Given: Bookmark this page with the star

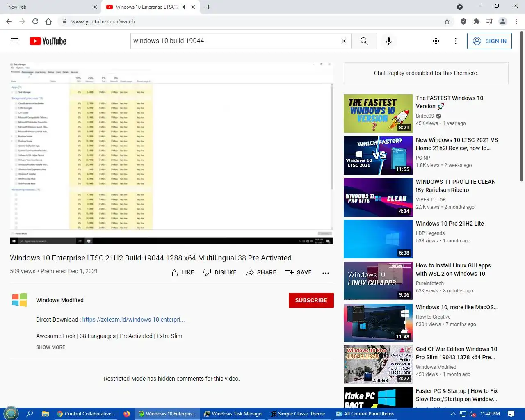Looking at the screenshot, I should (x=447, y=21).
